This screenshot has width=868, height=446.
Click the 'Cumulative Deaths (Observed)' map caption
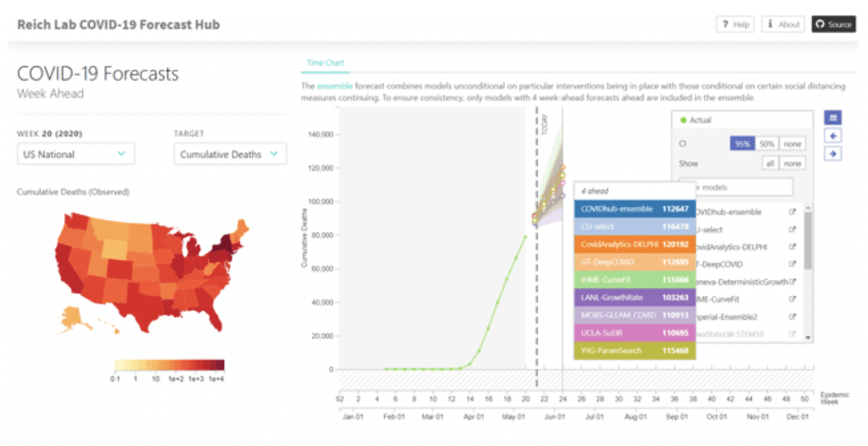[x=73, y=192]
